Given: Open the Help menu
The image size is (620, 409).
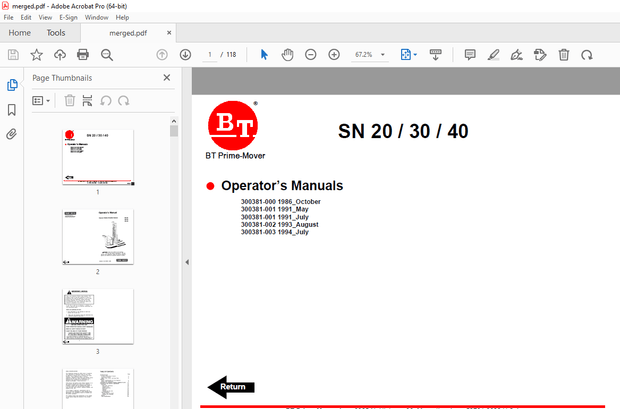Looking at the screenshot, I should pos(122,17).
